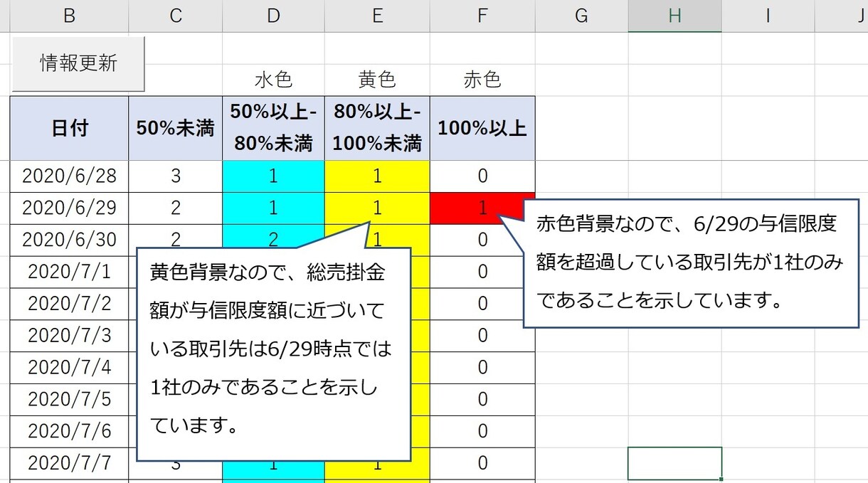Select the 2020/6/29 date cell
The height and width of the screenshot is (483, 868).
point(69,208)
